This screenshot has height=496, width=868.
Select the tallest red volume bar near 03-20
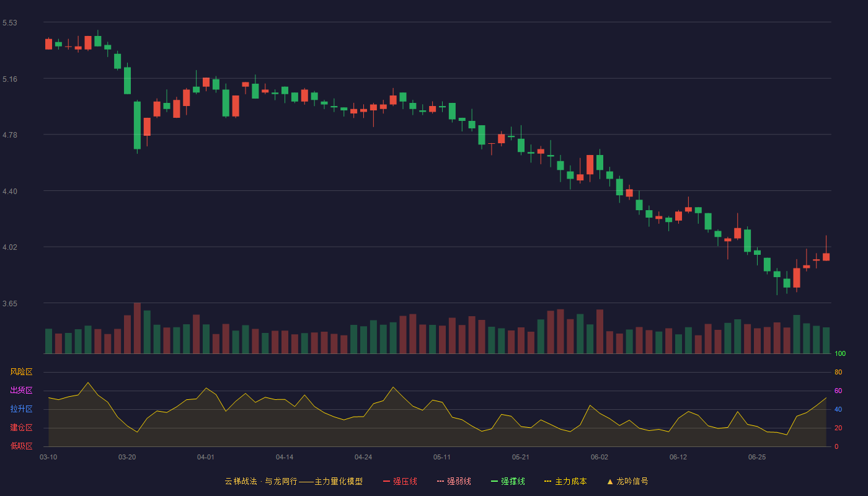coord(137,328)
